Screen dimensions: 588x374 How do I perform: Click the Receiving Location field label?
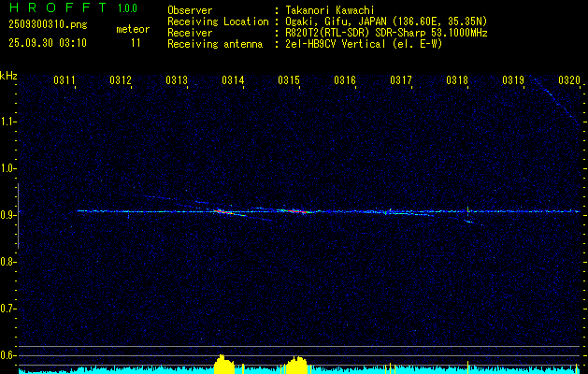click(218, 22)
